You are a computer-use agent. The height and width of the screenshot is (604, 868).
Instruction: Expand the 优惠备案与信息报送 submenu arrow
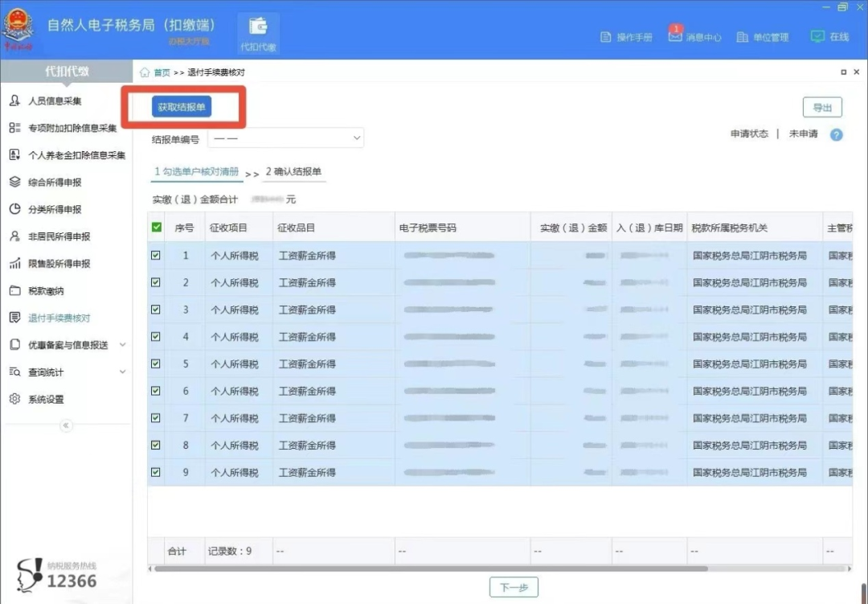(x=123, y=345)
